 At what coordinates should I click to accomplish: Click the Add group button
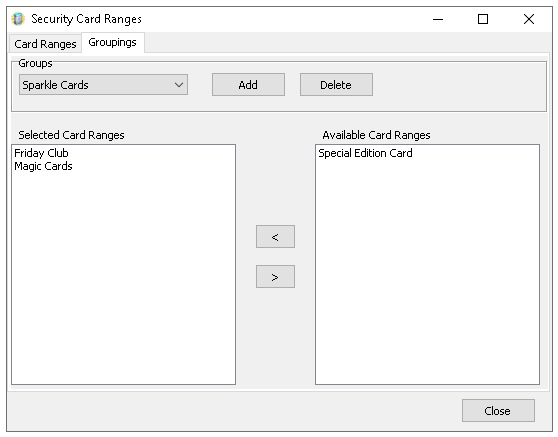coord(248,85)
